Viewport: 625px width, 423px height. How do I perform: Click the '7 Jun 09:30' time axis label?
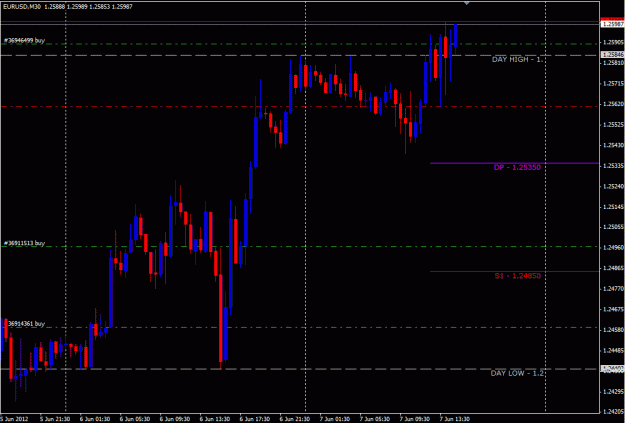(x=414, y=419)
